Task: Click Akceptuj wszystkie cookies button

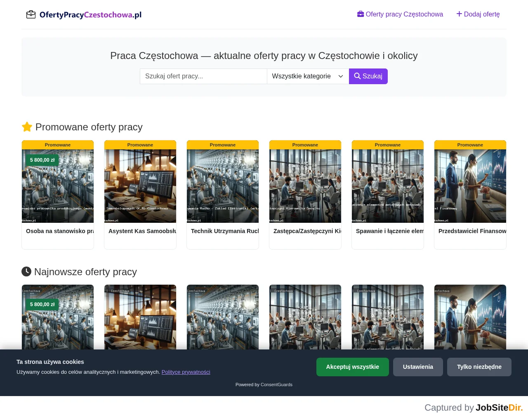Action: [353, 367]
